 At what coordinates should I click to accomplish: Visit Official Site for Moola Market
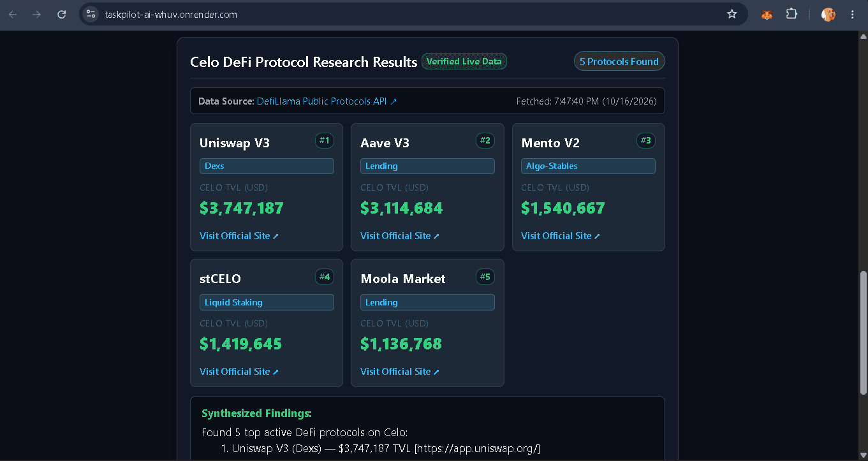click(x=400, y=372)
